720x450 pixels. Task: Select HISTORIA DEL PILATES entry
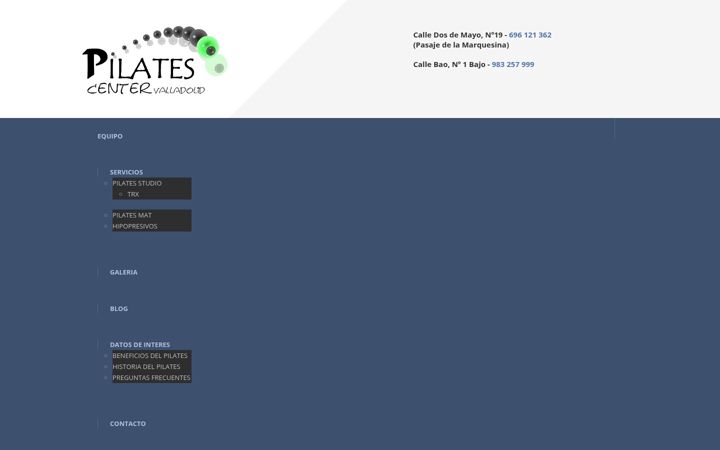tap(146, 366)
